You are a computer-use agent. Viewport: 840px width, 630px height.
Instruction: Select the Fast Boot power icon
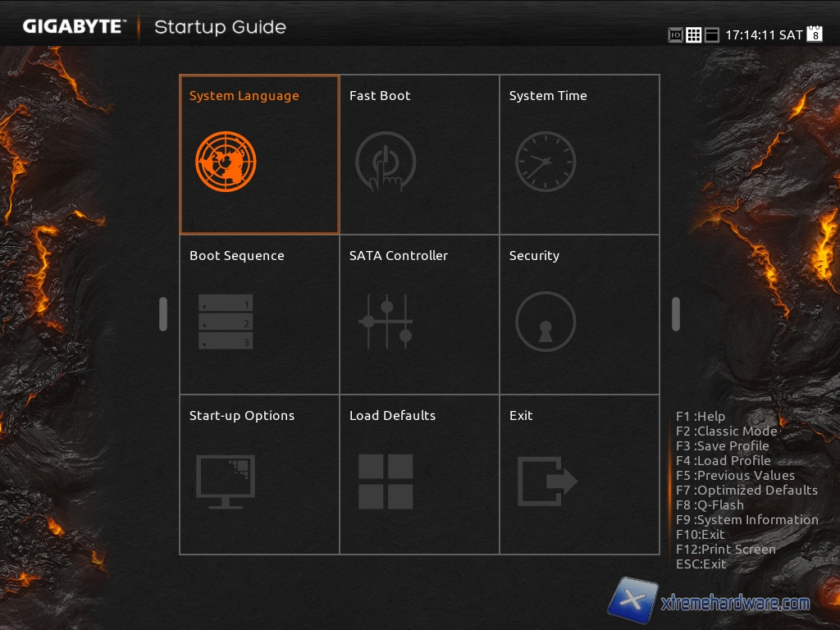(386, 162)
